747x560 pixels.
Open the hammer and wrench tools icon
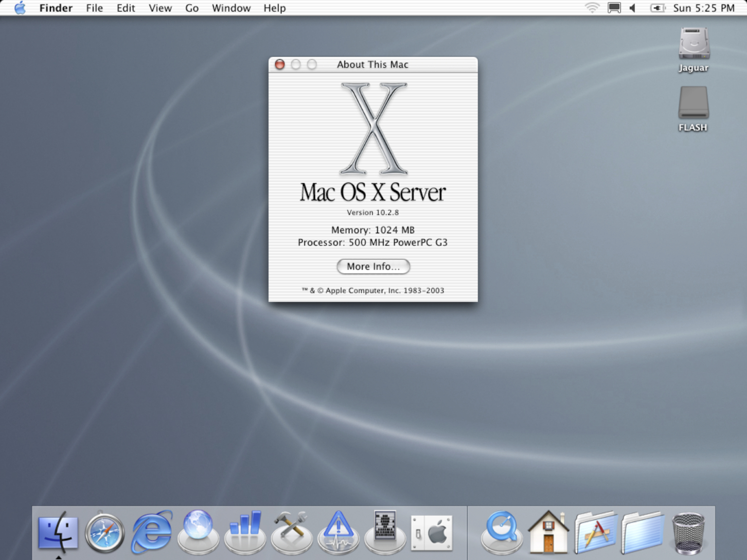pos(292,532)
